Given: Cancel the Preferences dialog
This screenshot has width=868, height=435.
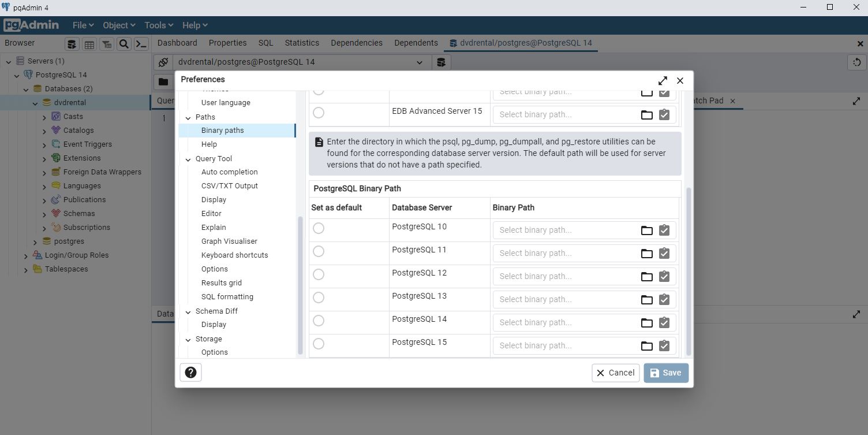Looking at the screenshot, I should click(x=615, y=373).
